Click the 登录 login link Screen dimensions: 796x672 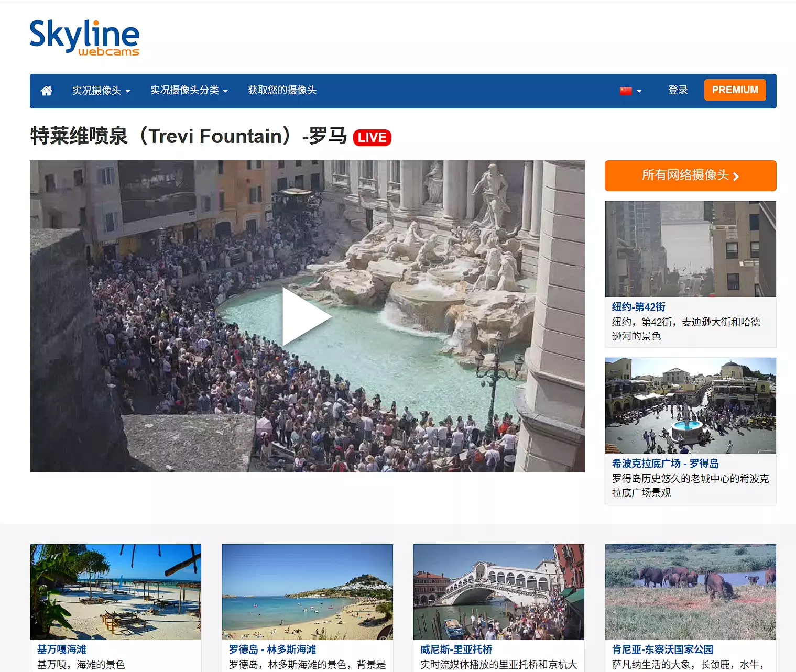point(678,90)
